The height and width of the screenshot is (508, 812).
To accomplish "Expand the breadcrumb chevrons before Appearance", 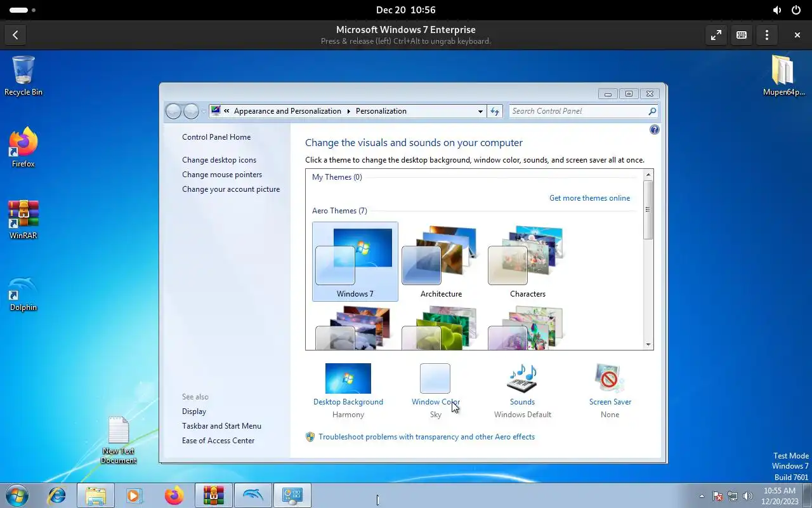I will point(226,111).
